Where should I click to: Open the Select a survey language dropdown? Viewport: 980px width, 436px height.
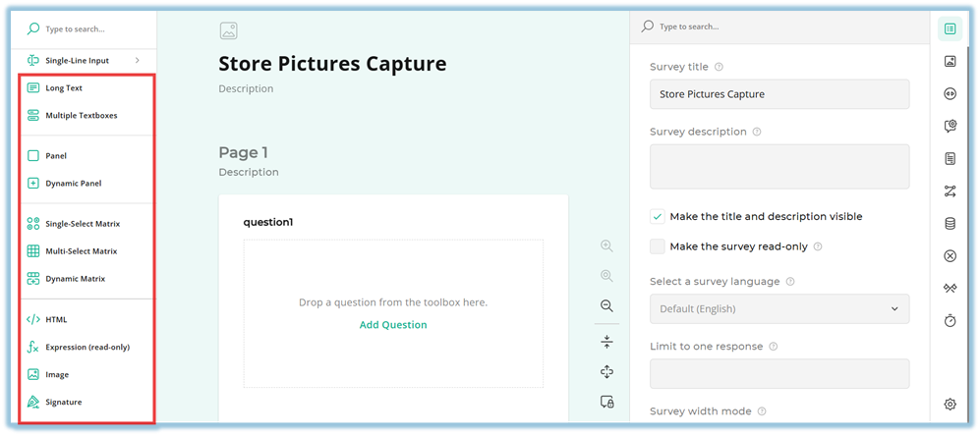pyautogui.click(x=778, y=309)
